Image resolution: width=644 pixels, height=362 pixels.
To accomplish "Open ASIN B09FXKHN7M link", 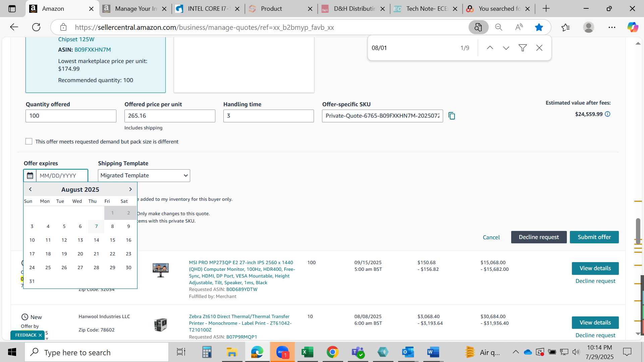I will (x=93, y=50).
